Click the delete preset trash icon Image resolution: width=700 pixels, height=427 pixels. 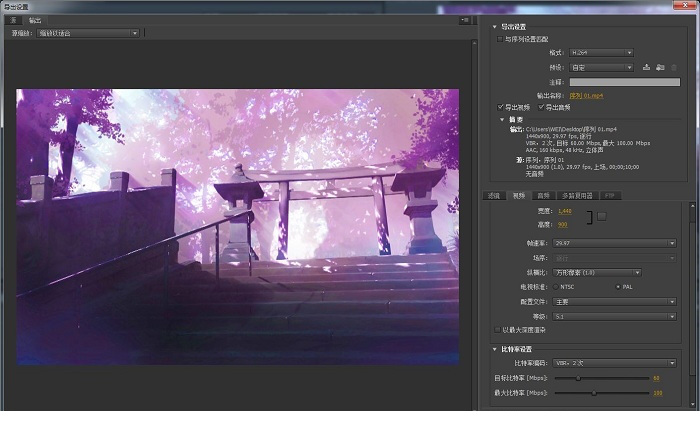(x=674, y=67)
